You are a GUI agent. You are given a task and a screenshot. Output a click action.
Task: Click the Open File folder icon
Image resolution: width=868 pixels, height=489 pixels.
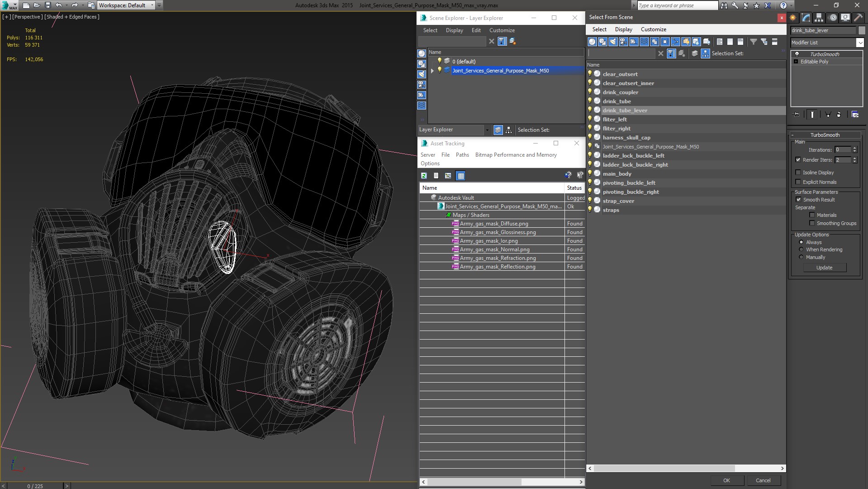tap(37, 5)
